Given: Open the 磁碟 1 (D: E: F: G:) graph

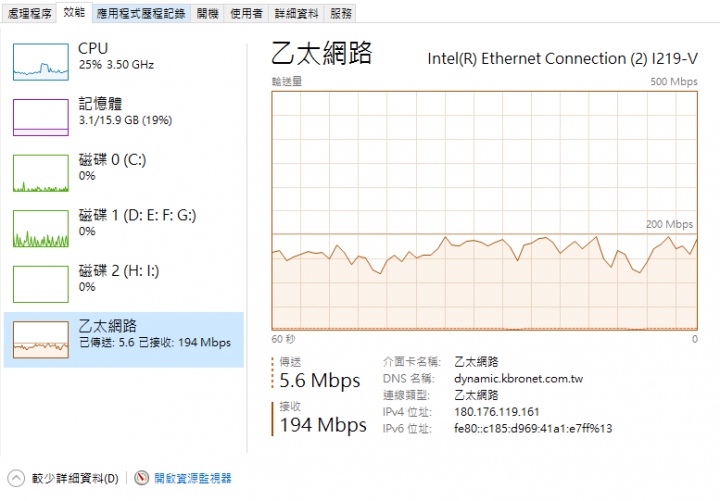Looking at the screenshot, I should coord(41,229).
